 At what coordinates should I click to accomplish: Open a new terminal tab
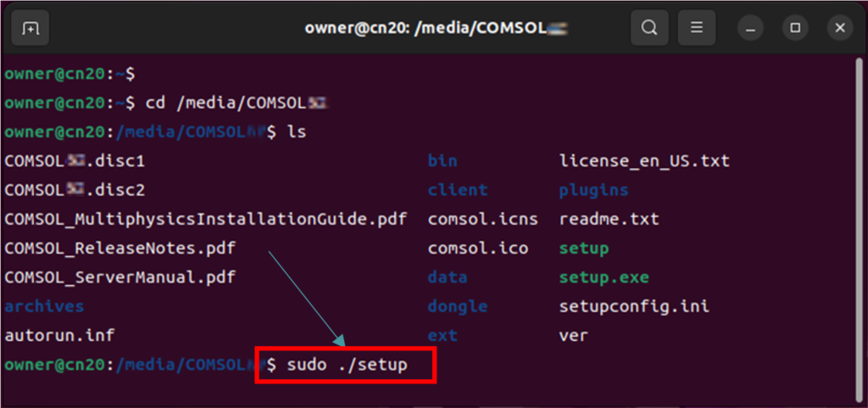point(30,28)
